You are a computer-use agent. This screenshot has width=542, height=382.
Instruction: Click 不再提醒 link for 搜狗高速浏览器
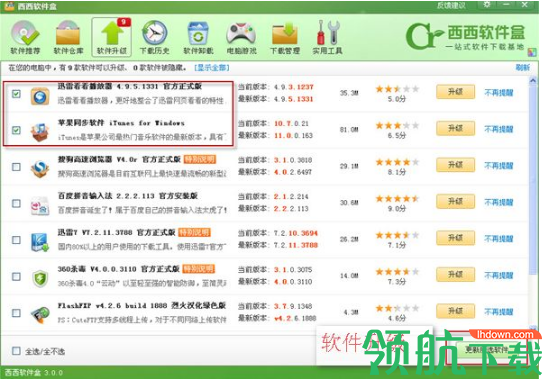(499, 166)
